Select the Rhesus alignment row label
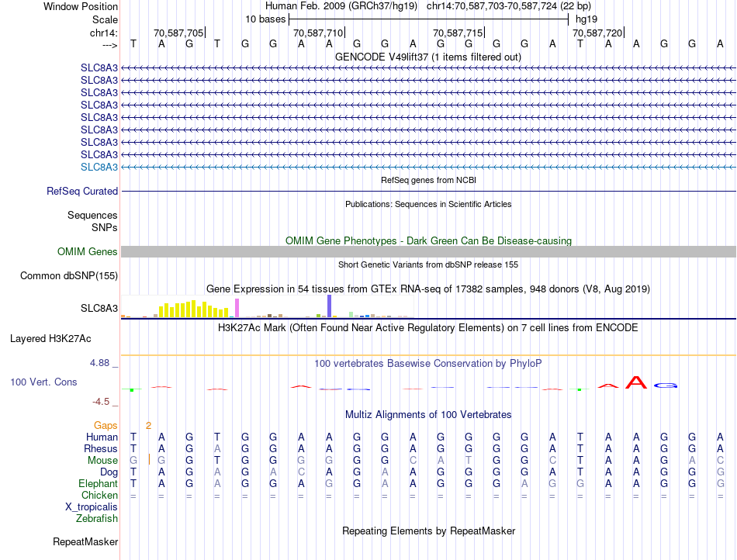This screenshot has width=737, height=560. [x=101, y=448]
